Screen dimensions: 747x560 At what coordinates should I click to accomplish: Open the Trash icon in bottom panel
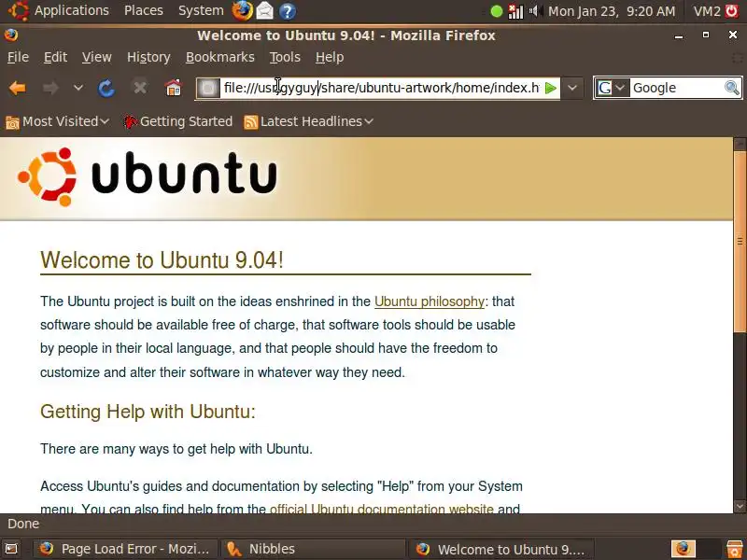pos(735,549)
